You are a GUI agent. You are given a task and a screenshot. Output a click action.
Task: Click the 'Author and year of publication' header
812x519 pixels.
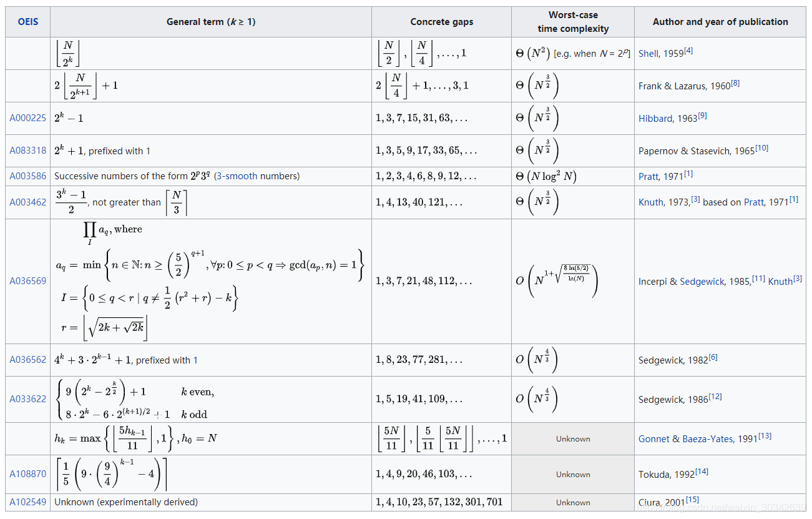point(720,22)
